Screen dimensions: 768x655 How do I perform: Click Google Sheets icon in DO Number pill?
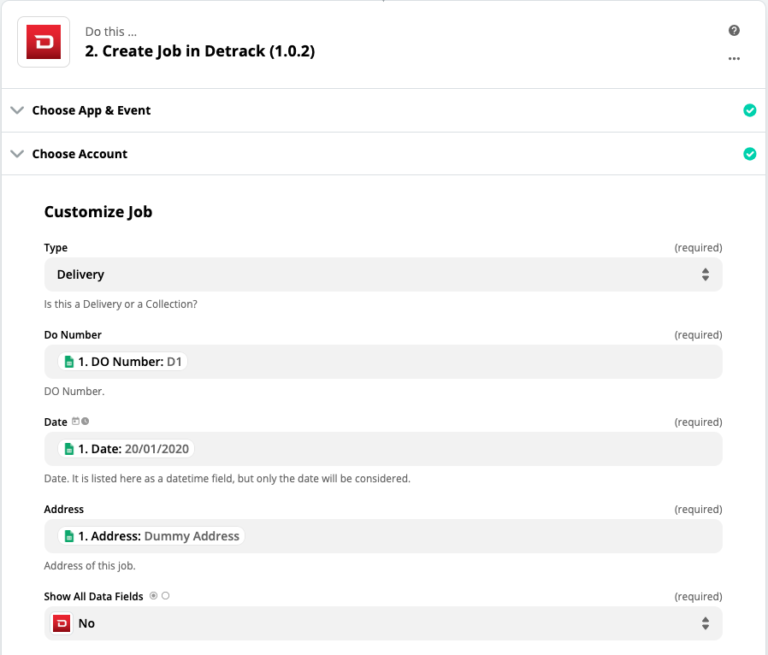[x=69, y=362]
